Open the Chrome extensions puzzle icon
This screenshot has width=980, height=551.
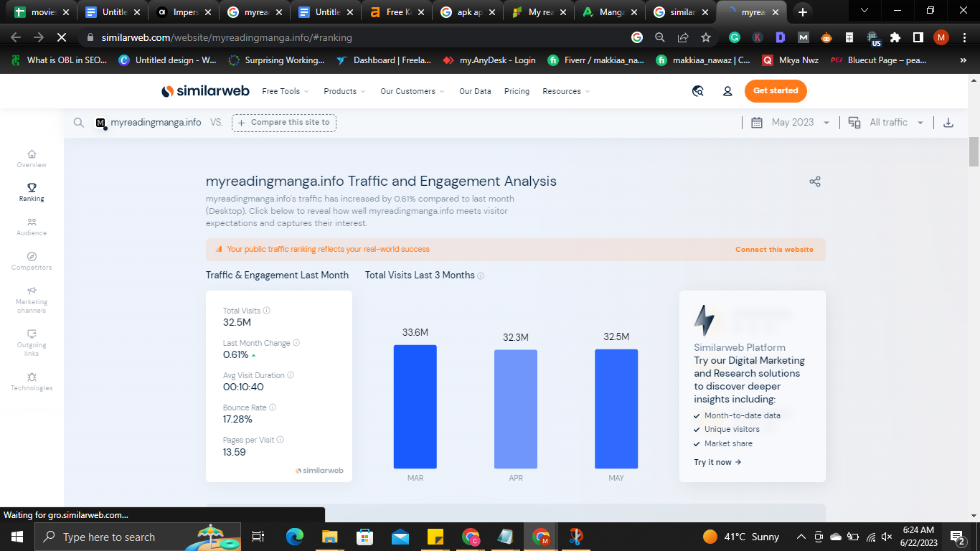pyautogui.click(x=895, y=37)
